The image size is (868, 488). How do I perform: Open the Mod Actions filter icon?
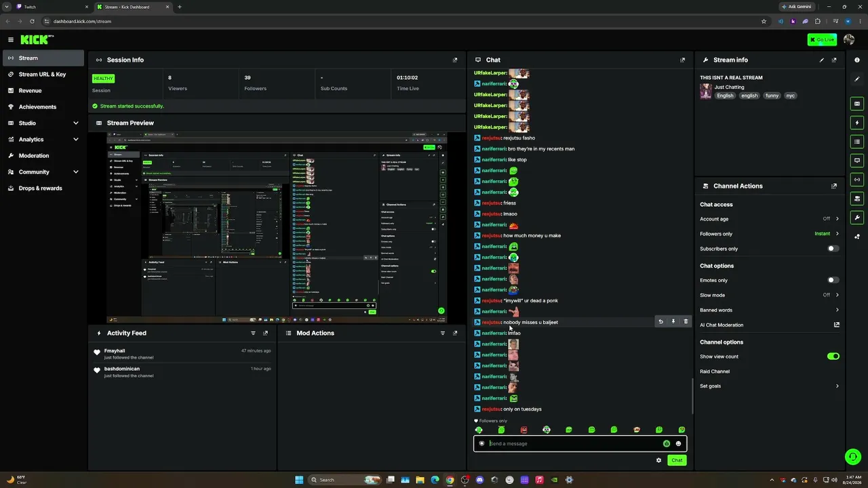click(443, 333)
